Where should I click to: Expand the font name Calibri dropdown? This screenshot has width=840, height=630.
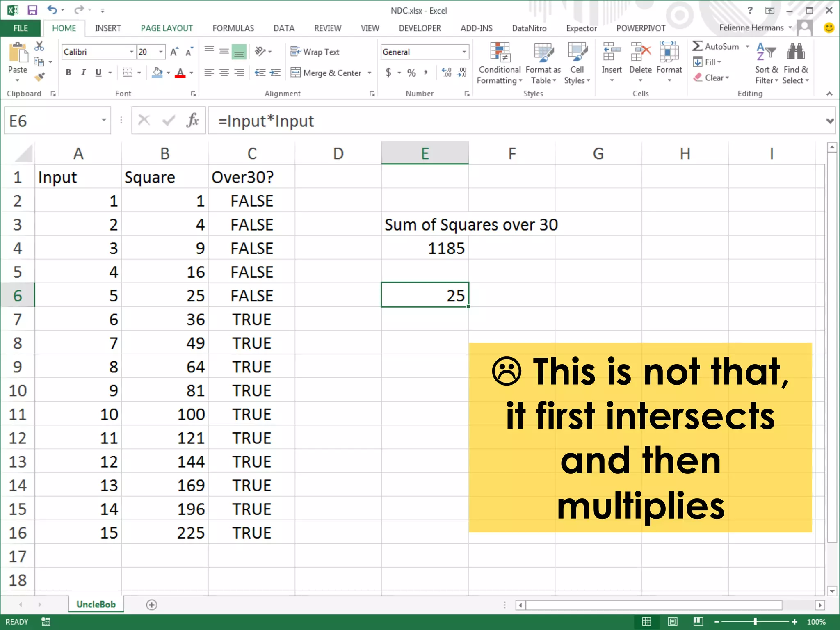[x=132, y=52]
